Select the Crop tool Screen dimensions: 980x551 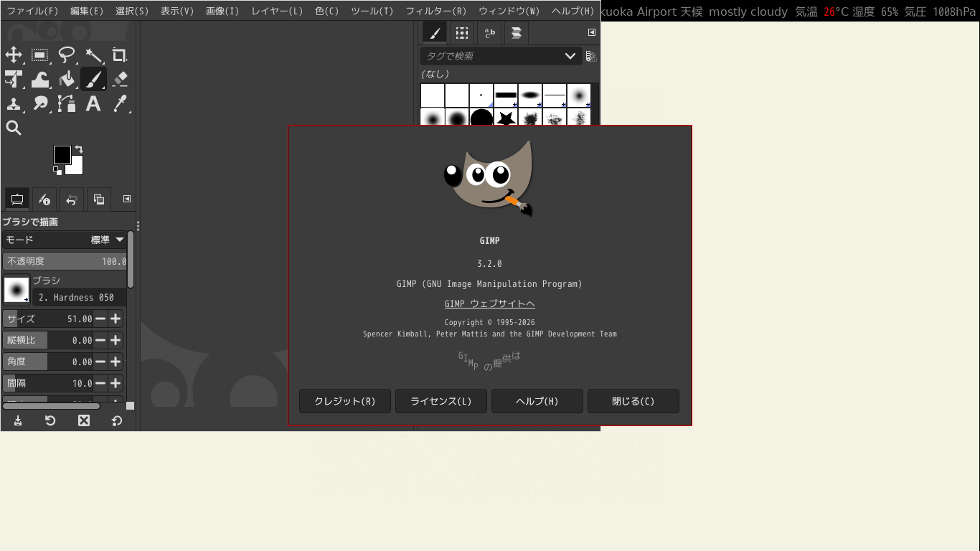point(120,55)
